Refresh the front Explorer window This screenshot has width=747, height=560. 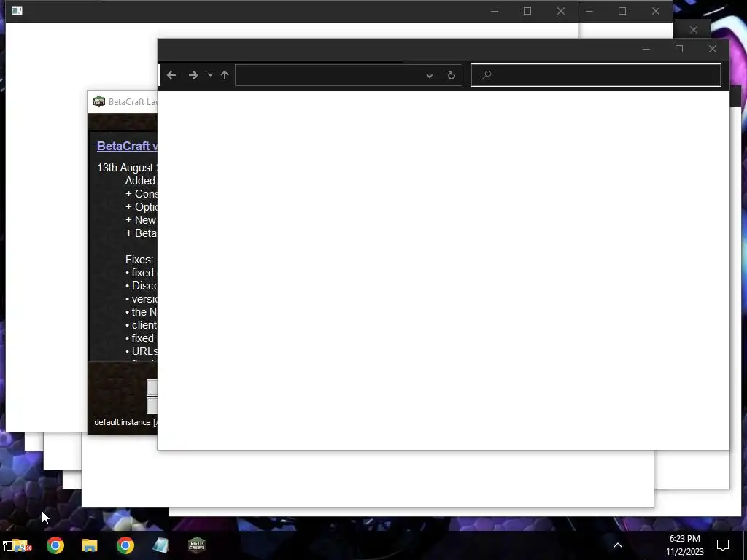click(x=451, y=76)
